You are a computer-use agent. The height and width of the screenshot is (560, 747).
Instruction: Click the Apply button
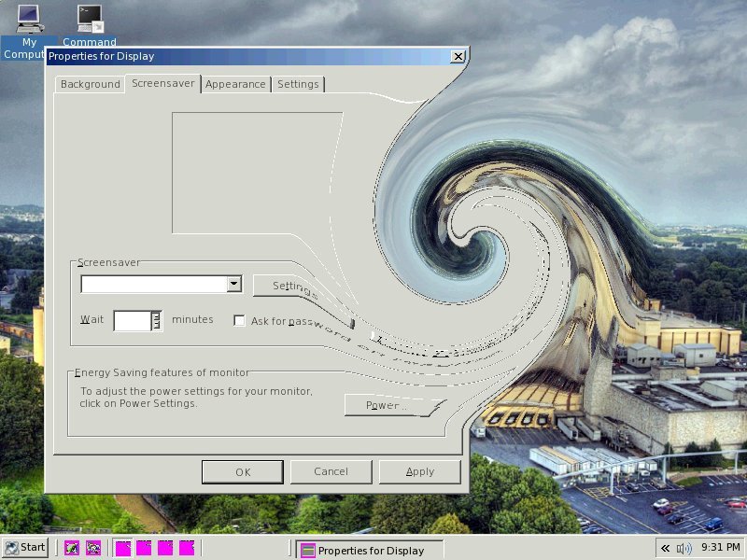419,471
